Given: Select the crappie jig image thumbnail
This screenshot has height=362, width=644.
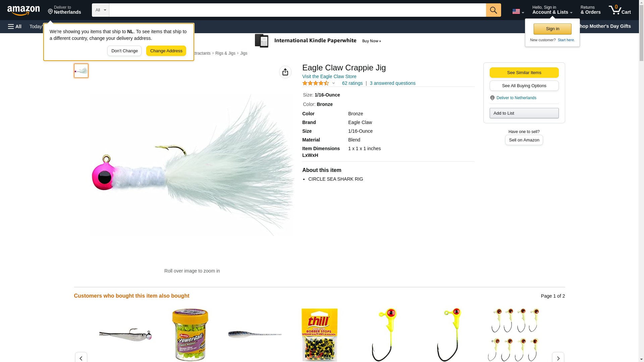Looking at the screenshot, I should tap(81, 71).
